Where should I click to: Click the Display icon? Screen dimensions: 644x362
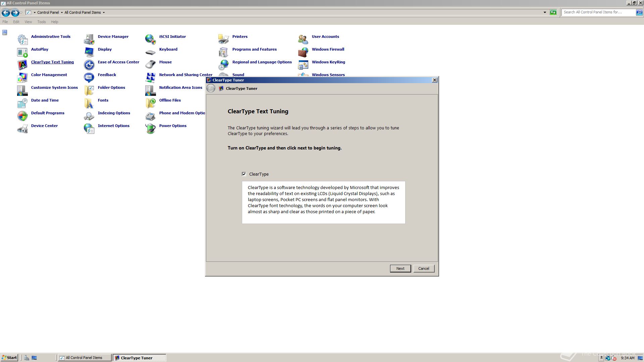click(89, 52)
